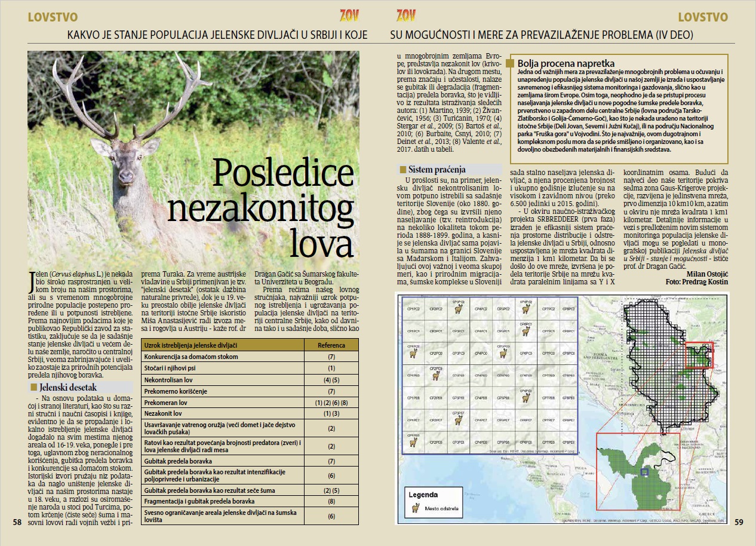The image size is (756, 546).
Task: Click the 'Legenda' label on the map
Action: pyautogui.click(x=423, y=495)
